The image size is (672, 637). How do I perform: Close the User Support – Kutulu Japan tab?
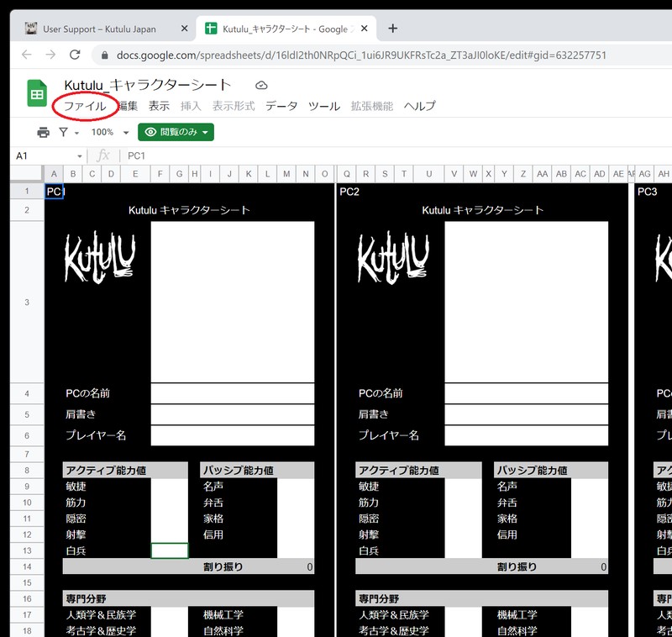point(184,29)
